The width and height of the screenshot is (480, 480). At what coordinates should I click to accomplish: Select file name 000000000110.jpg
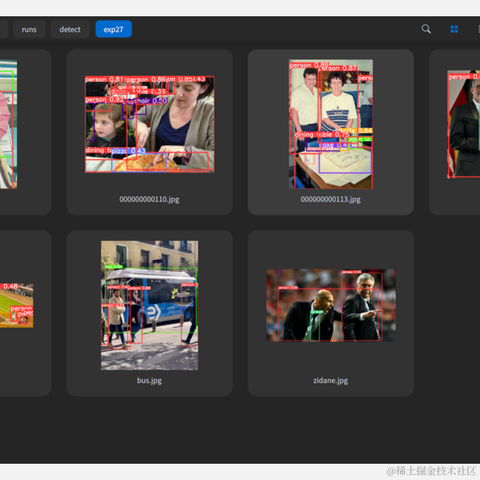[149, 199]
